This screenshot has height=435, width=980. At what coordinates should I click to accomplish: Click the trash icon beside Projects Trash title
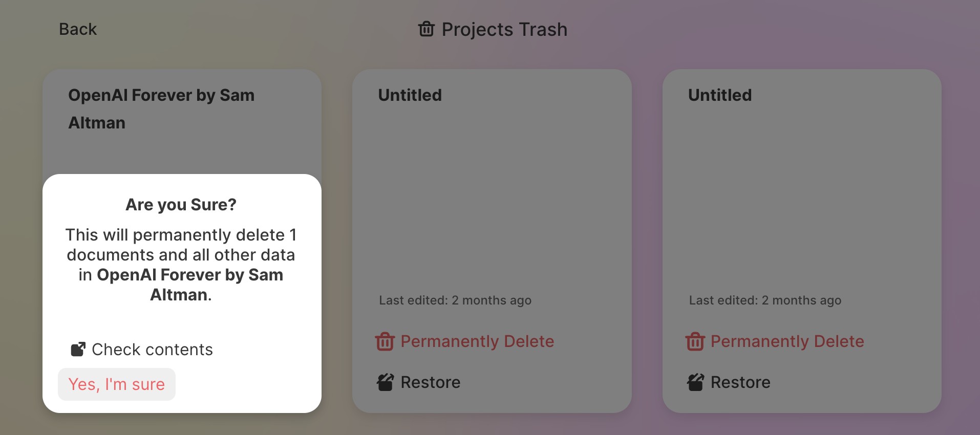pyautogui.click(x=427, y=29)
